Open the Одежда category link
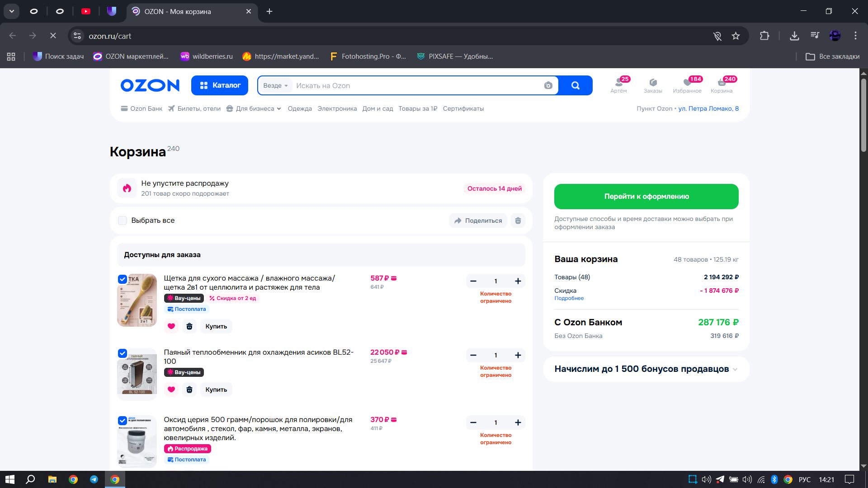The image size is (868, 488). pos(300,108)
